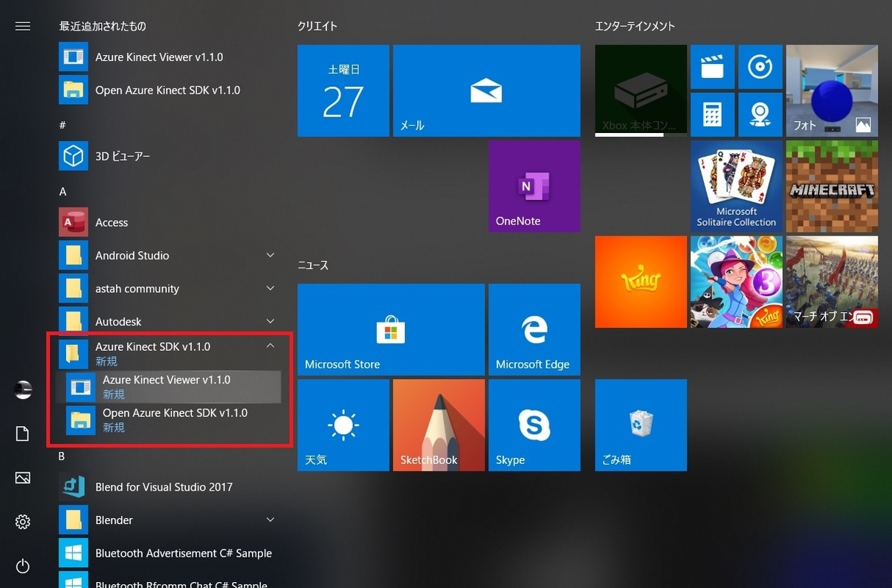Click the ニュース group header
The width and height of the screenshot is (892, 588).
pyautogui.click(x=313, y=265)
